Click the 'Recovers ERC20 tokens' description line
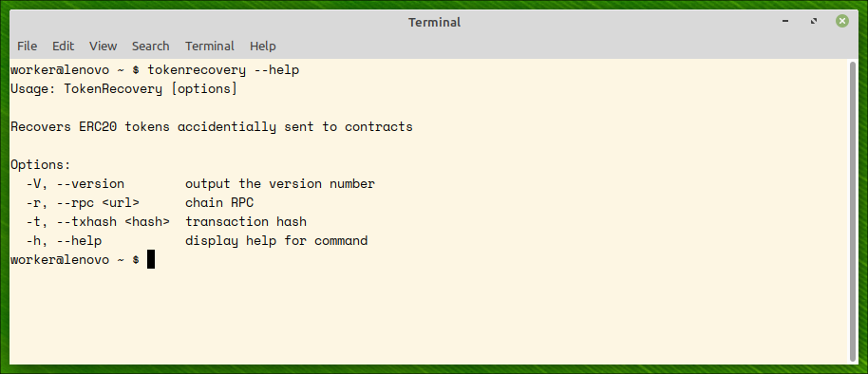 (212, 126)
